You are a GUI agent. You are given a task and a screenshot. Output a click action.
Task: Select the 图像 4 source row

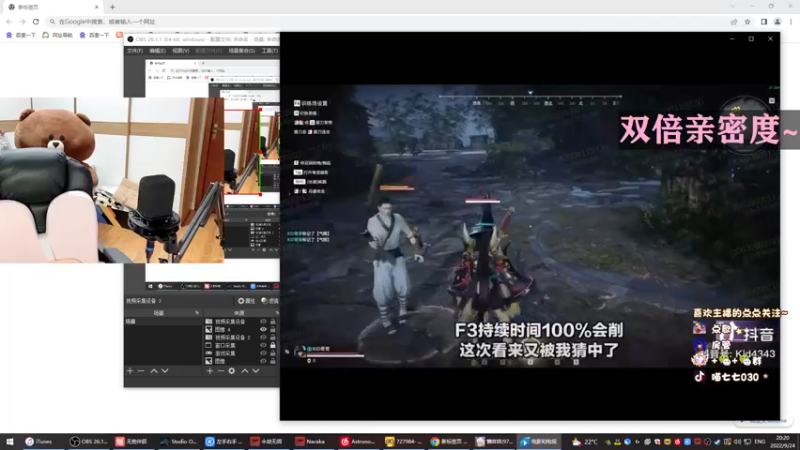click(241, 330)
